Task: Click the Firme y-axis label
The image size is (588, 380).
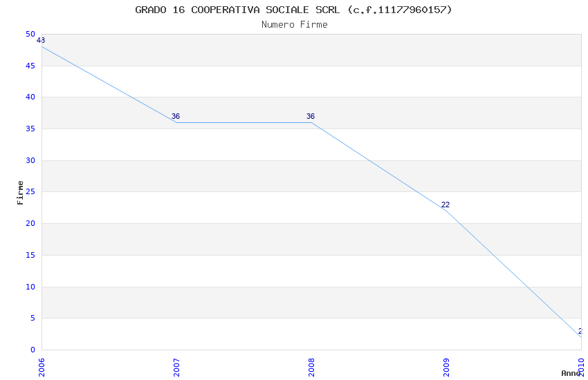Action: point(20,193)
